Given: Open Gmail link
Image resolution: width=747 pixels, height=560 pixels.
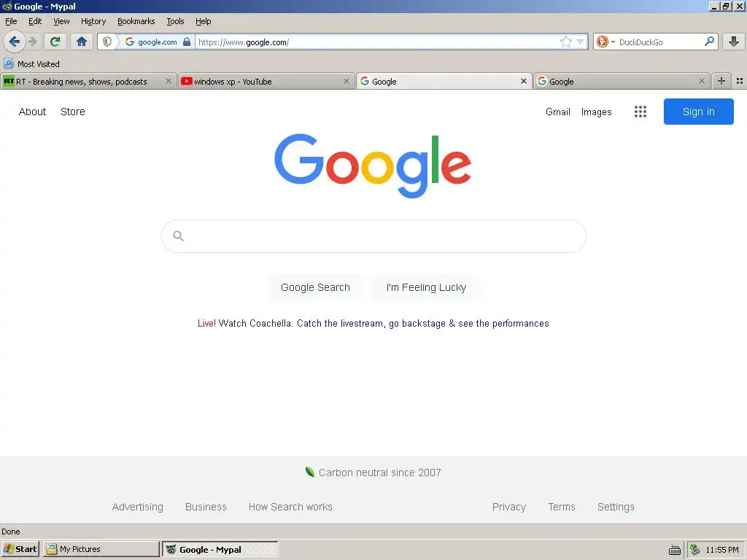Looking at the screenshot, I should [558, 112].
